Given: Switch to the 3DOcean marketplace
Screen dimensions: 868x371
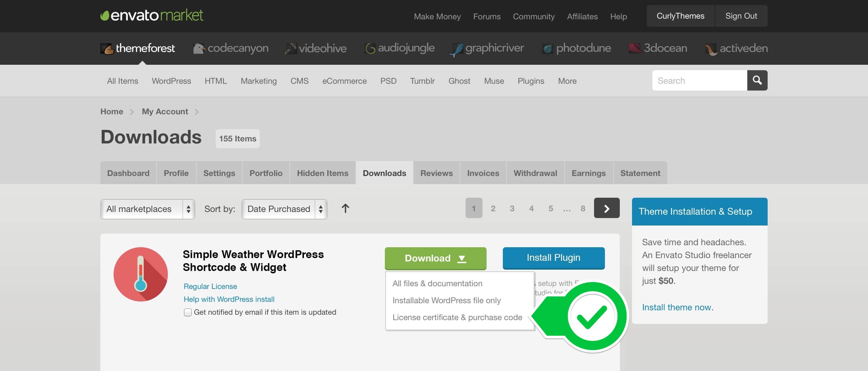Looking at the screenshot, I should click(x=658, y=48).
